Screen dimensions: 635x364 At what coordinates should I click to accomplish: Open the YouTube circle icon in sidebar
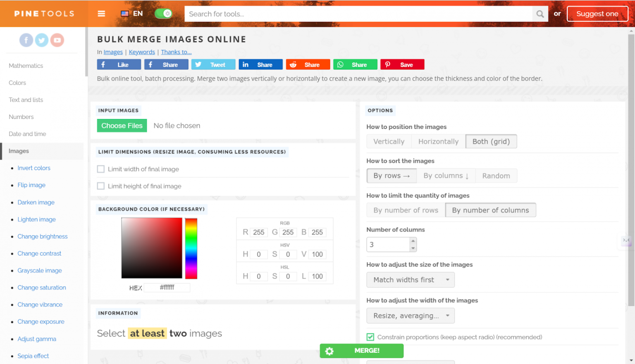[57, 40]
